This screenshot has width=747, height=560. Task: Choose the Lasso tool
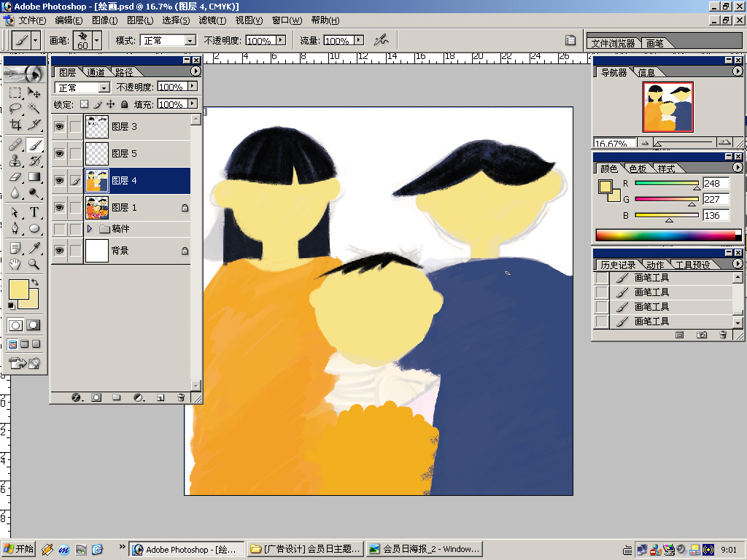coord(15,109)
